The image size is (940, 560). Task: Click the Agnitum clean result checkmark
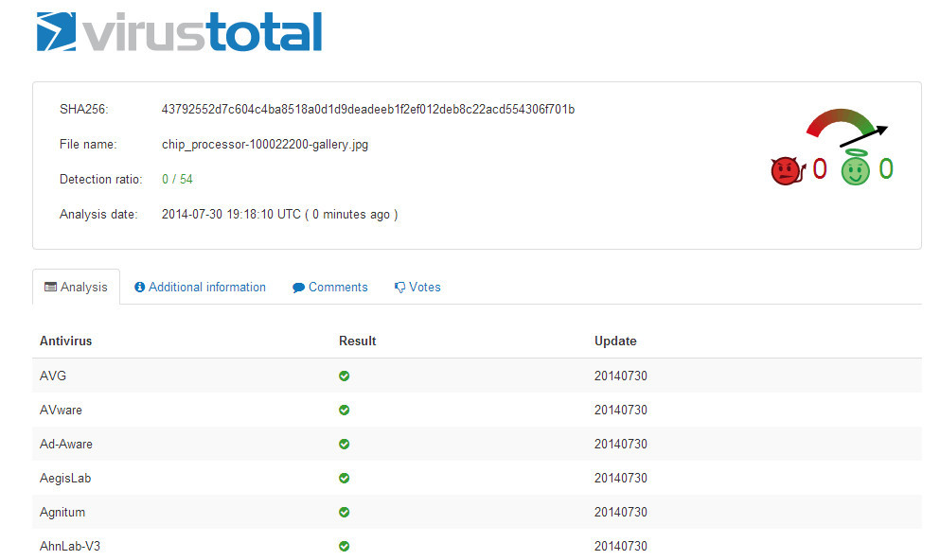(345, 512)
